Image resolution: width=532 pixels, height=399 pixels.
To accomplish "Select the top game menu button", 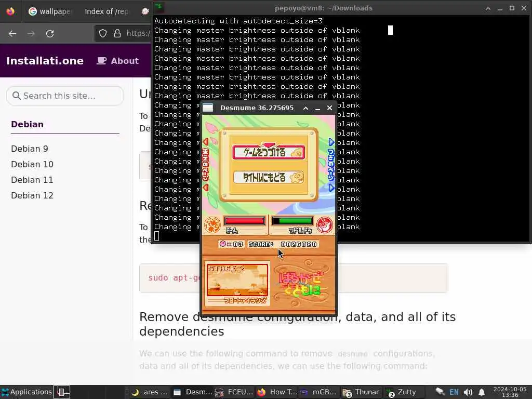I will pos(269,152).
